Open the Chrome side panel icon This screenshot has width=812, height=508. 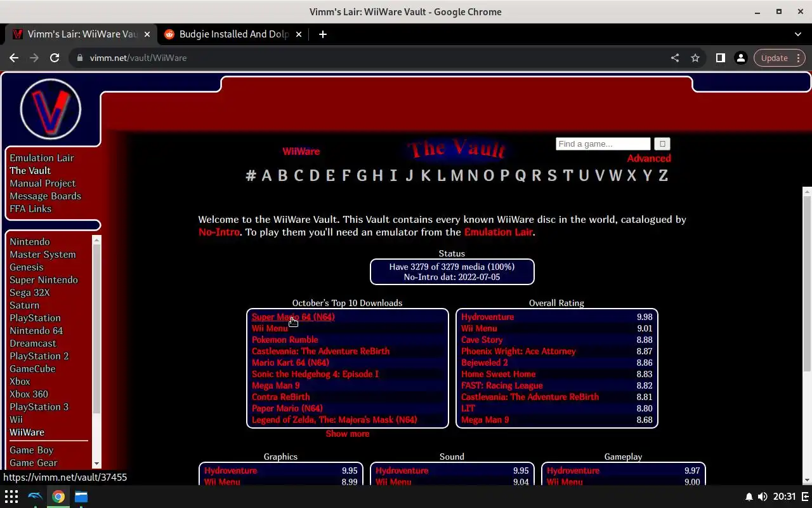click(720, 58)
